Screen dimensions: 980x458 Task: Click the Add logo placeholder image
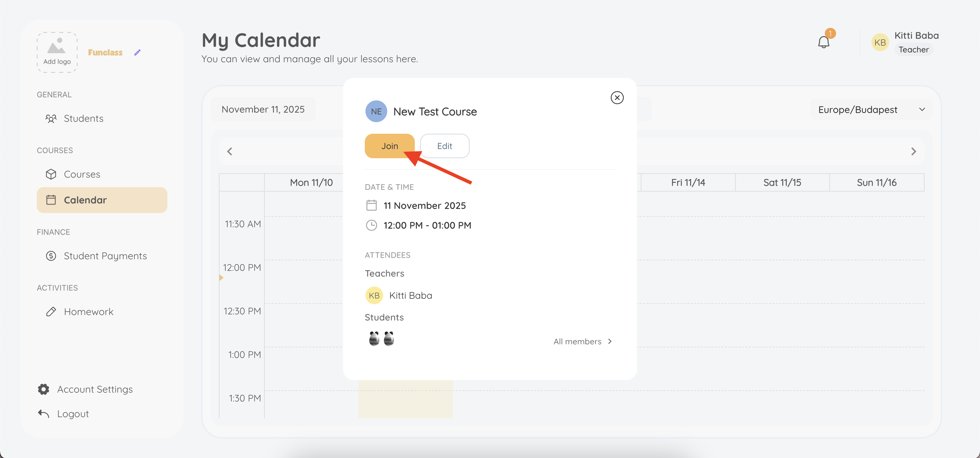(x=57, y=52)
